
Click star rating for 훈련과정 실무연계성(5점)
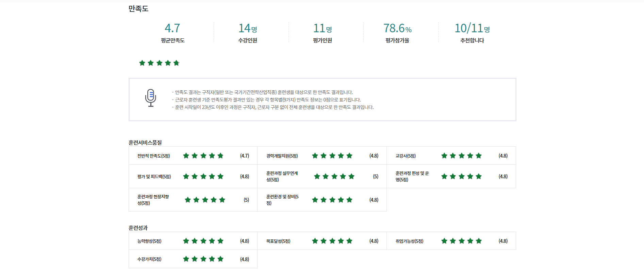[x=334, y=176]
